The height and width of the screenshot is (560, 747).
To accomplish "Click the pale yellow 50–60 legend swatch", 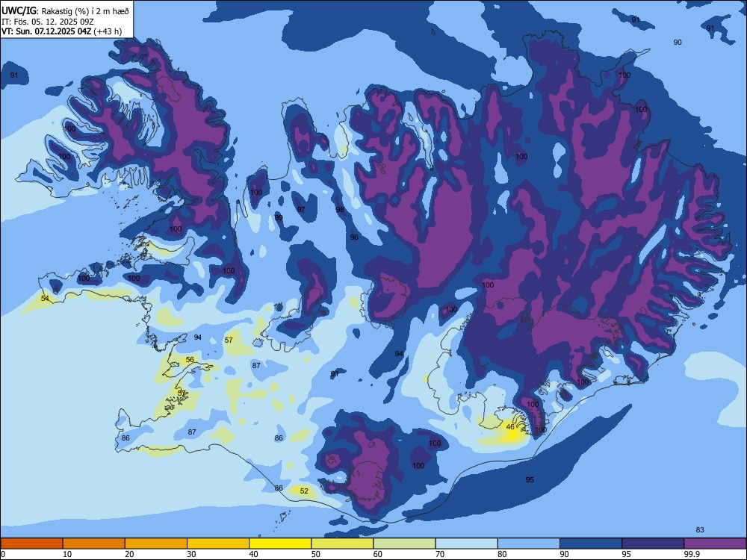I will pyautogui.click(x=342, y=544).
